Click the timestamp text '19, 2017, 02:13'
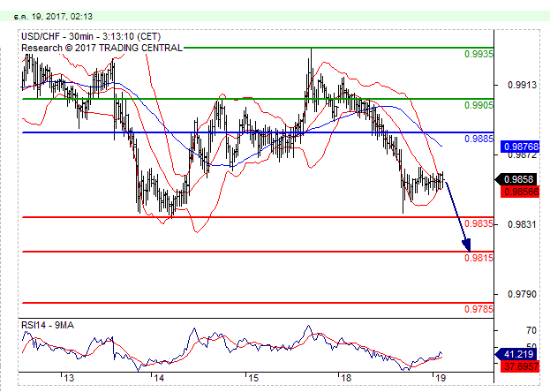 62,17
